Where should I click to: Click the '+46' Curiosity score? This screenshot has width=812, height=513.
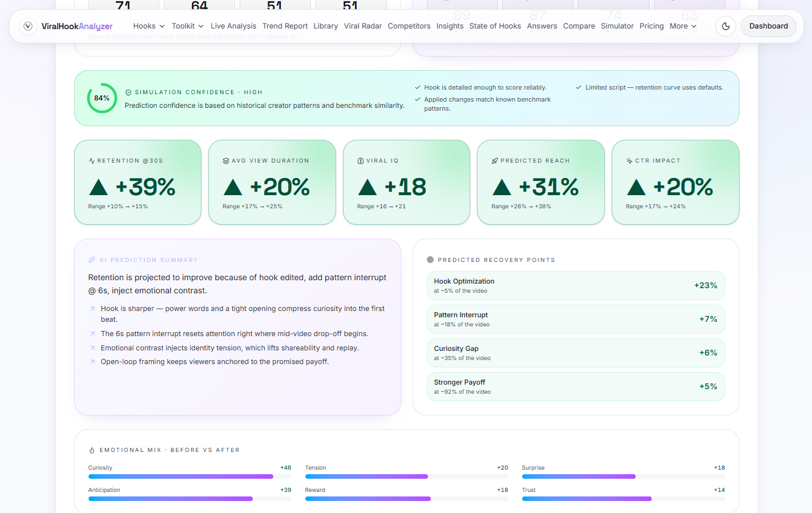286,468
